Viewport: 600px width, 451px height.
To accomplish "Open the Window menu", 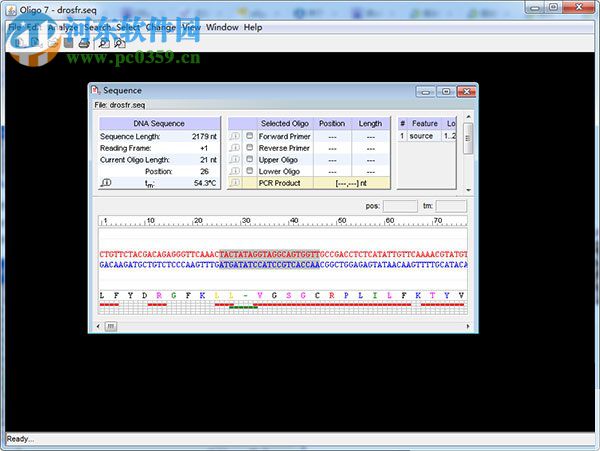I will pos(222,27).
